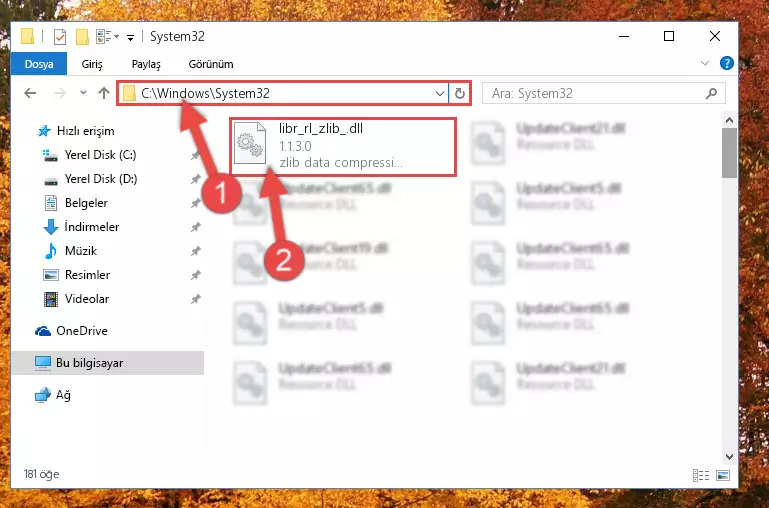Click the Yerel Disk (D:) drive icon
Viewport: 769px width, 508px height.
click(x=51, y=180)
